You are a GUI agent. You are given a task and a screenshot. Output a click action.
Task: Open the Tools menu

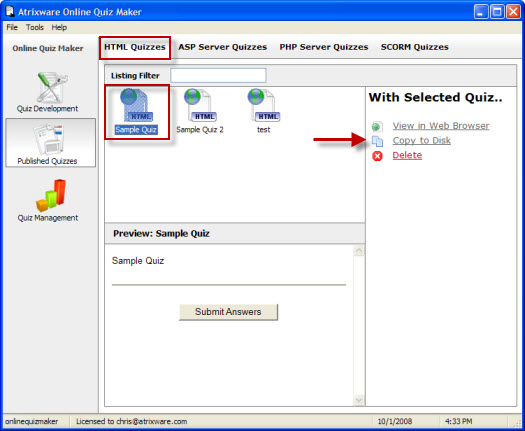pos(35,27)
